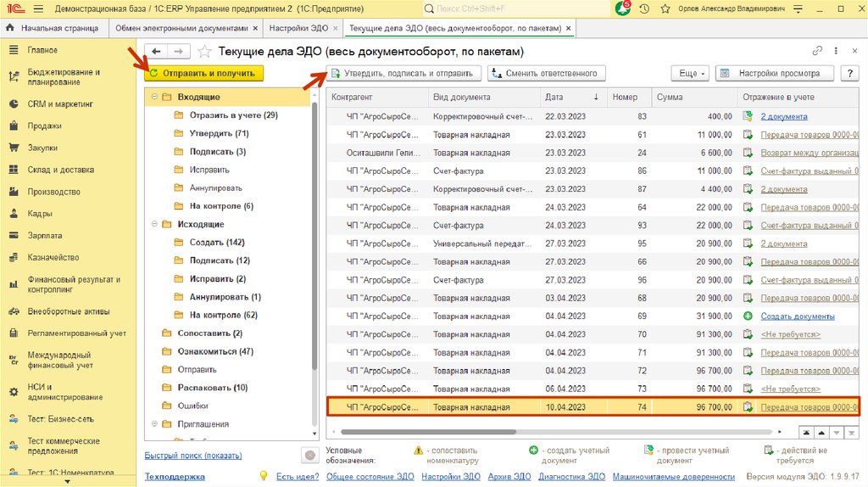Collapse the Исходящие folder tree node
This screenshot has width=868, height=487.
pos(154,224)
